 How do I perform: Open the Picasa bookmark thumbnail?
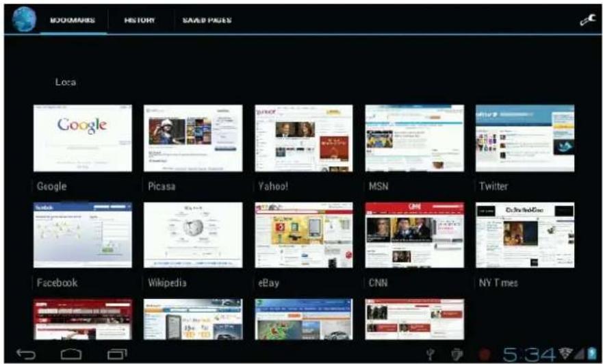[x=193, y=138]
